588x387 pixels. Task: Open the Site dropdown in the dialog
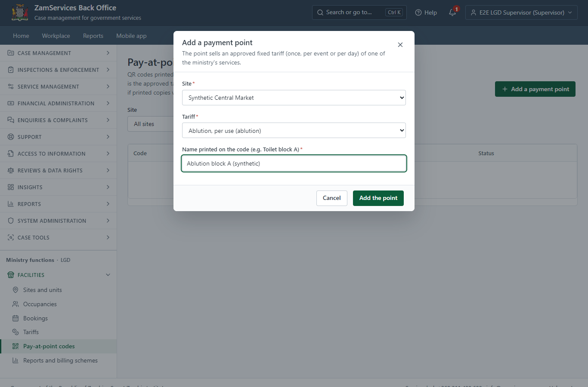294,98
